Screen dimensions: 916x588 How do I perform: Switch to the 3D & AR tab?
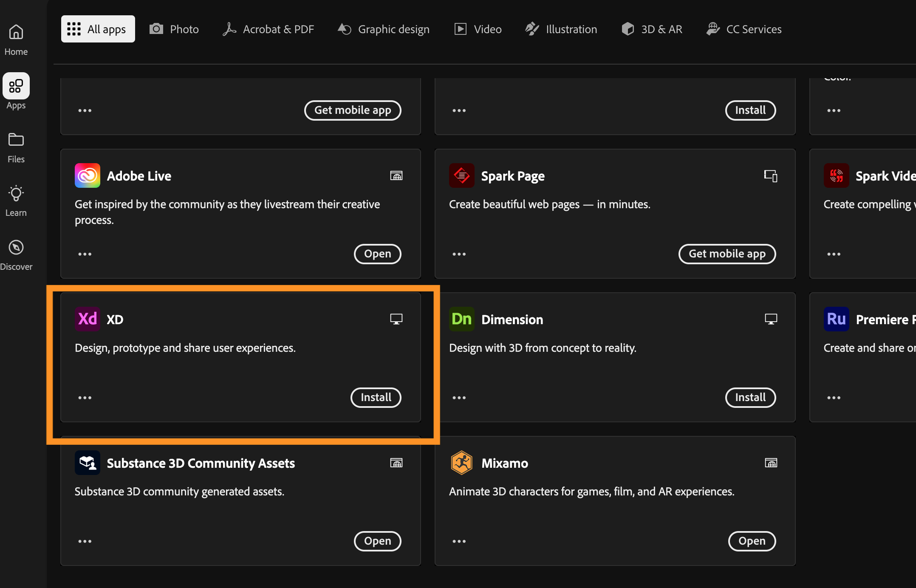[x=651, y=28]
